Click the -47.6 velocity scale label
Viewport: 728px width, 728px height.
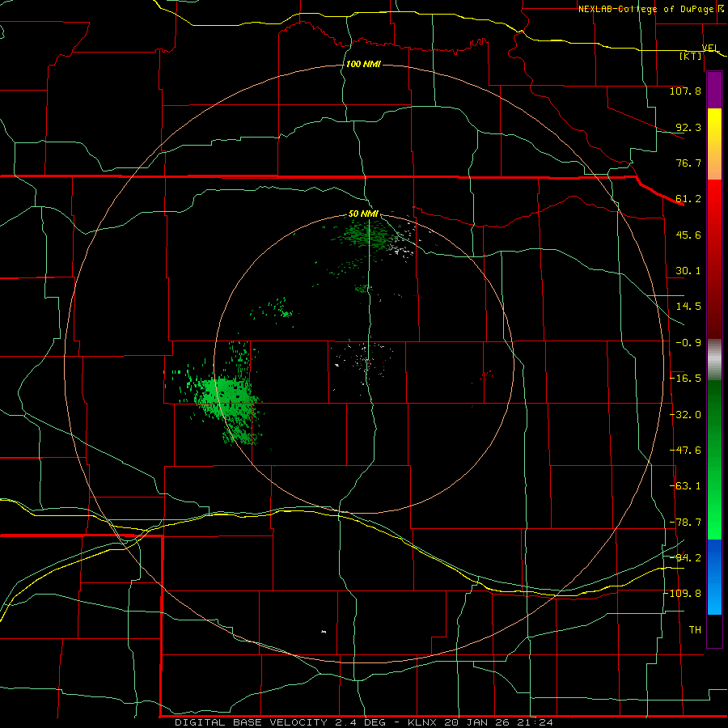pos(685,451)
